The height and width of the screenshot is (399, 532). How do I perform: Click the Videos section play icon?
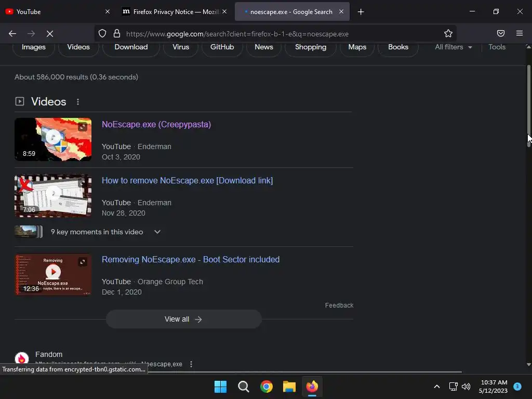pos(20,101)
